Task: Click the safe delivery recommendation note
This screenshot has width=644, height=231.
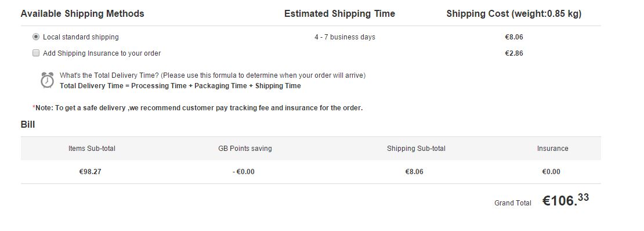Action: [198, 108]
